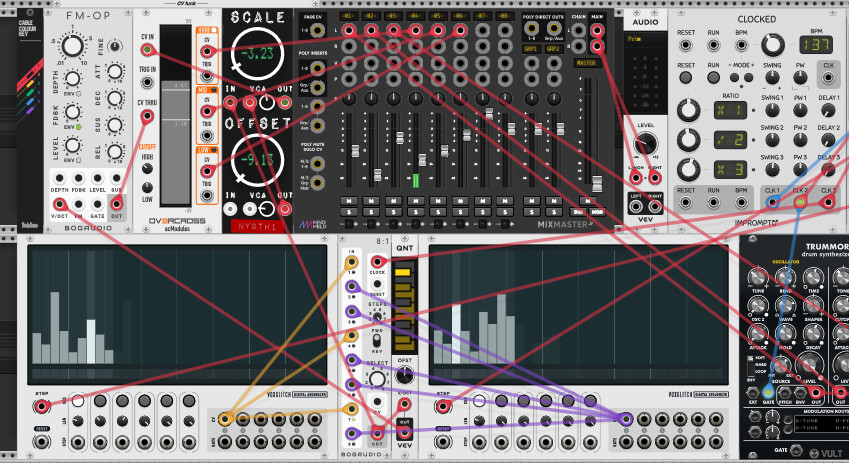Screen dimensions: 849x463
Task: Click the MixMaster master fader
Action: (x=597, y=184)
